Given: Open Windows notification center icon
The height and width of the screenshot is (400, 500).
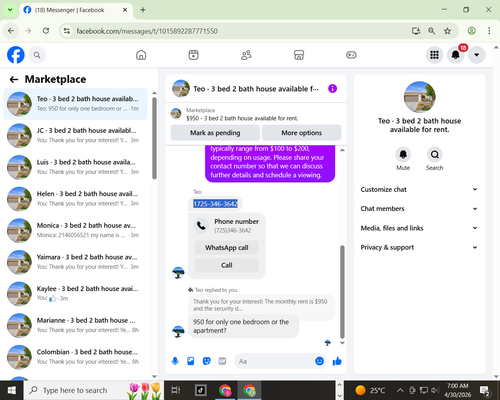Looking at the screenshot, I should pyautogui.click(x=485, y=390).
